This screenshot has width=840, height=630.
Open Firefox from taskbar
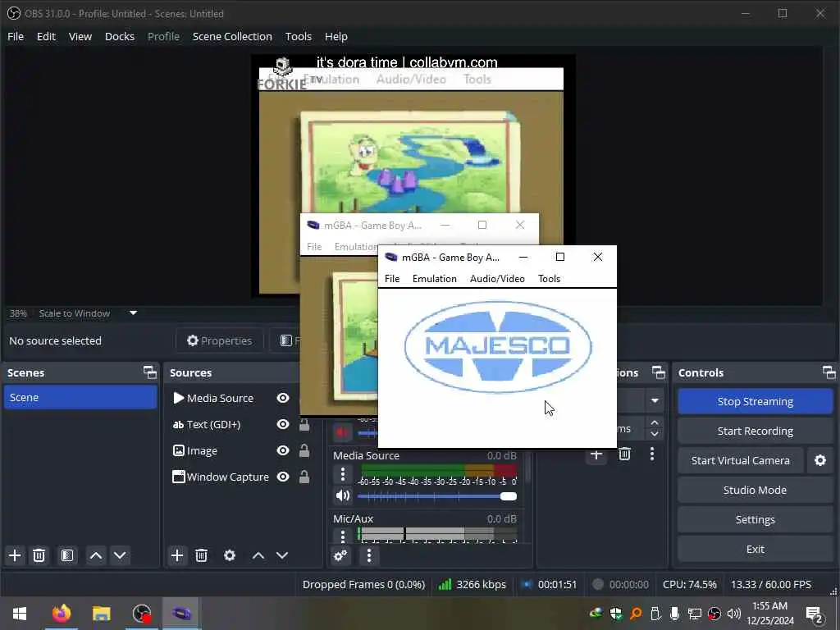tap(62, 614)
